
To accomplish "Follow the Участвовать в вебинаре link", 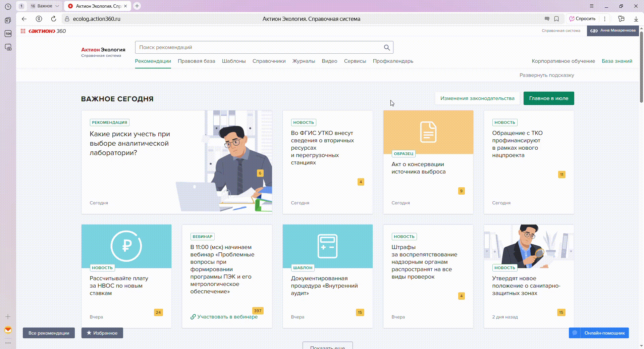I will point(227,317).
